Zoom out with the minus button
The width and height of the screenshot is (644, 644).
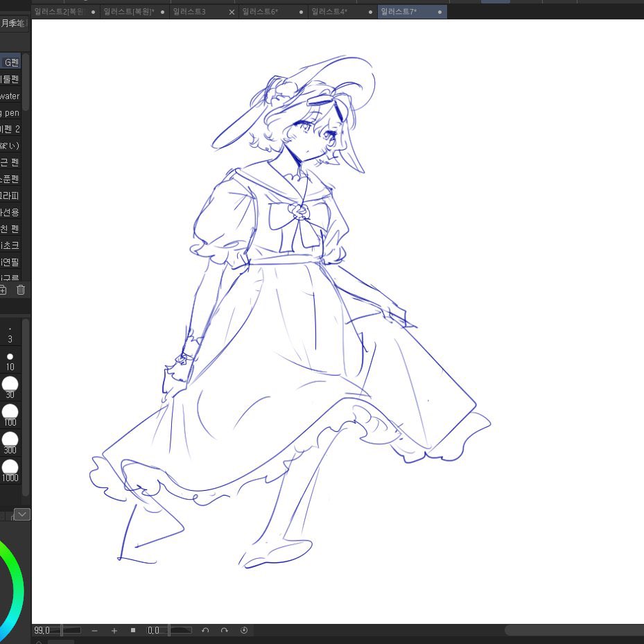(95, 630)
